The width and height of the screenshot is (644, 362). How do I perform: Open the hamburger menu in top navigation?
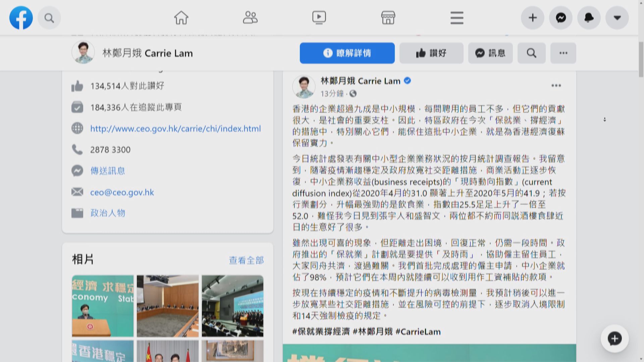pos(457,18)
